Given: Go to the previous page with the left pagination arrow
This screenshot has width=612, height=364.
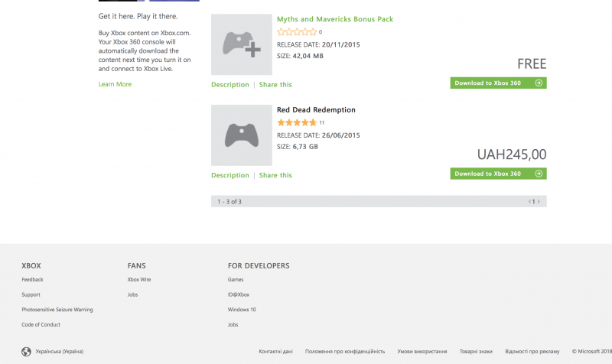Looking at the screenshot, I should (x=529, y=202).
